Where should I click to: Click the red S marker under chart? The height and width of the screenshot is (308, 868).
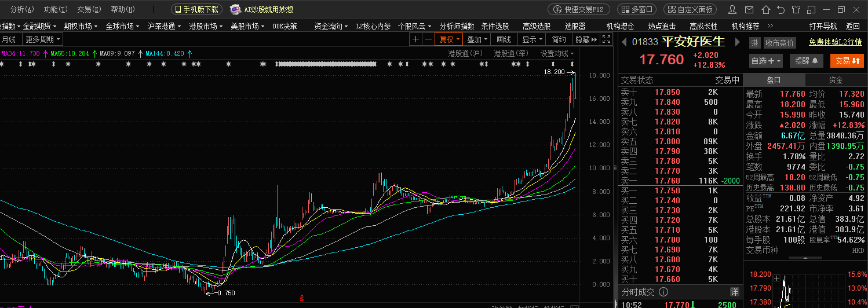pyautogui.click(x=302, y=298)
